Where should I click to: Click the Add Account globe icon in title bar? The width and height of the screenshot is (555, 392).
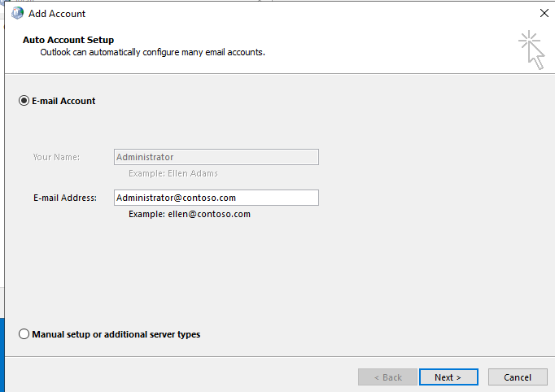[x=17, y=14]
